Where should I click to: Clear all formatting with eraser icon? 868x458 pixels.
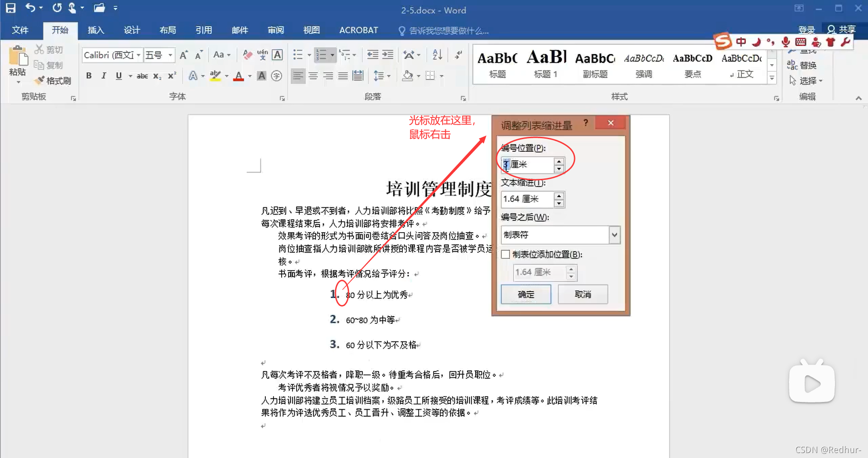247,55
